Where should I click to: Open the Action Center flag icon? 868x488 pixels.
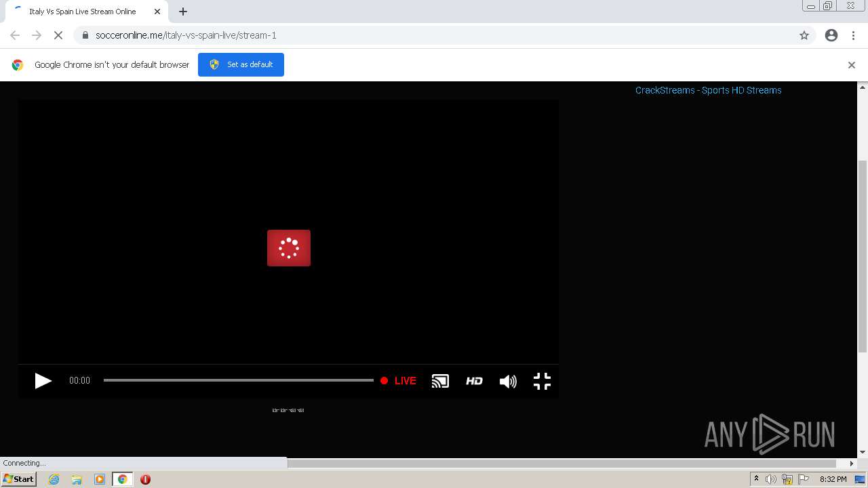coord(804,479)
